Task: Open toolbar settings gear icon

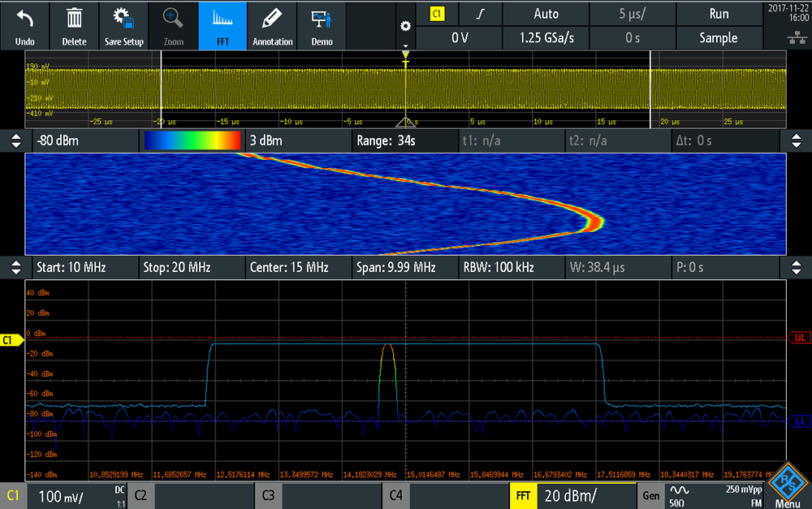Action: (405, 27)
